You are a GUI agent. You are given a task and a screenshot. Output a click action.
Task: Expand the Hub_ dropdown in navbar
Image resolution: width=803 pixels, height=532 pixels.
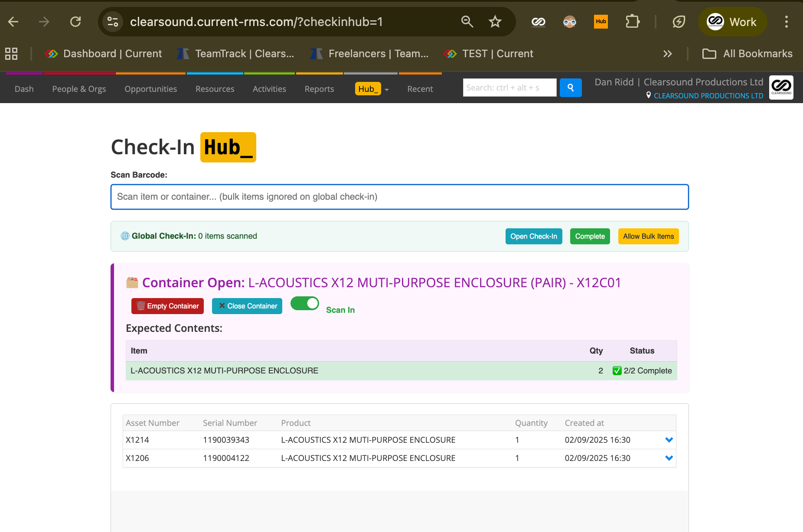372,89
